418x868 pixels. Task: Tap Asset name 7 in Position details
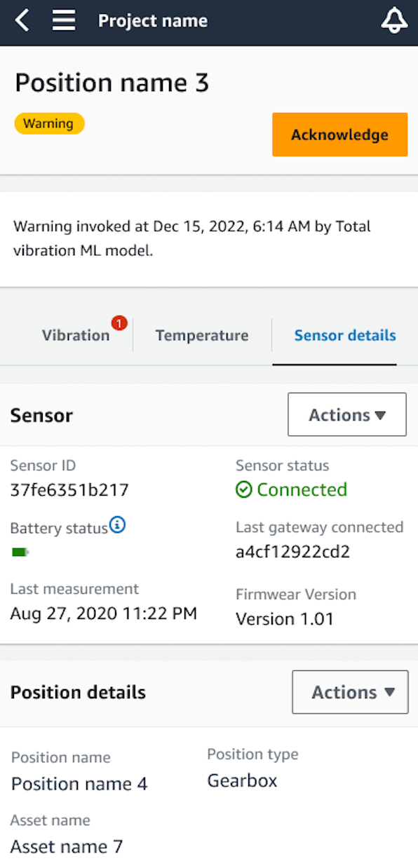click(x=66, y=846)
